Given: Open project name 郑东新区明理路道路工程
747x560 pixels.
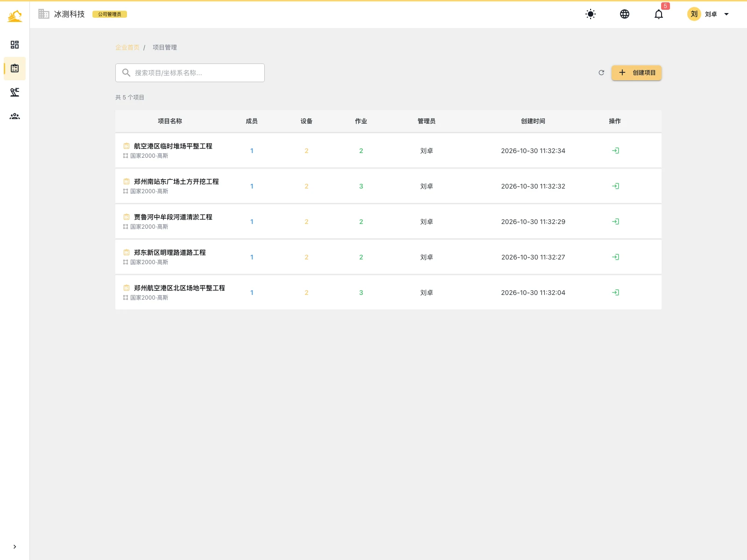Looking at the screenshot, I should 170,252.
